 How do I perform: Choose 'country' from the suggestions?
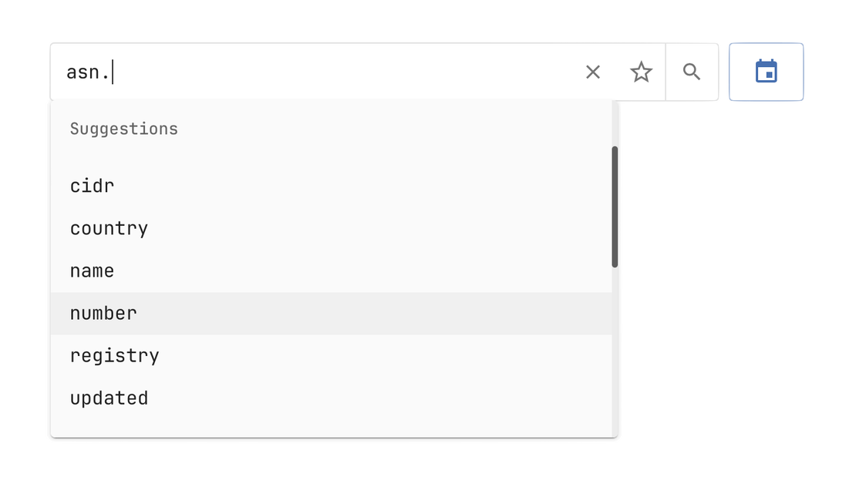coord(109,229)
